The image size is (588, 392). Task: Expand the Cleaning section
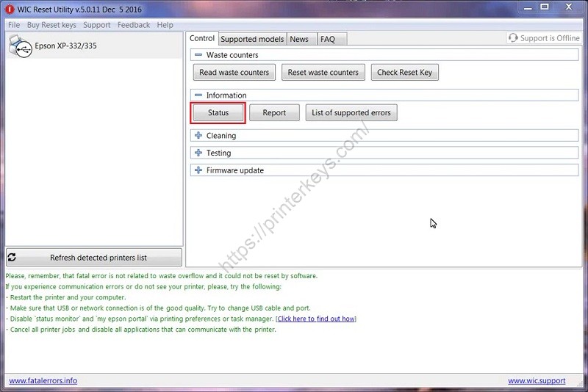(198, 135)
